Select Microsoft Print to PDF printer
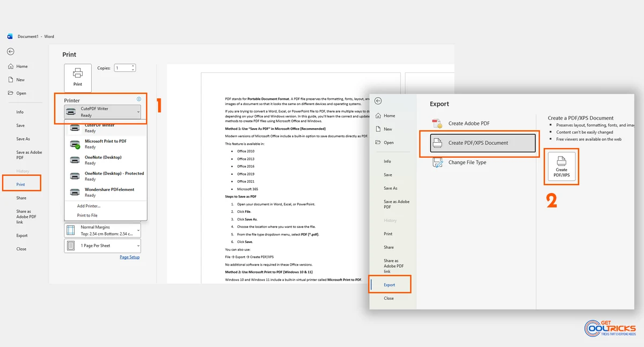Screen dimensions: 644x347 pyautogui.click(x=106, y=144)
